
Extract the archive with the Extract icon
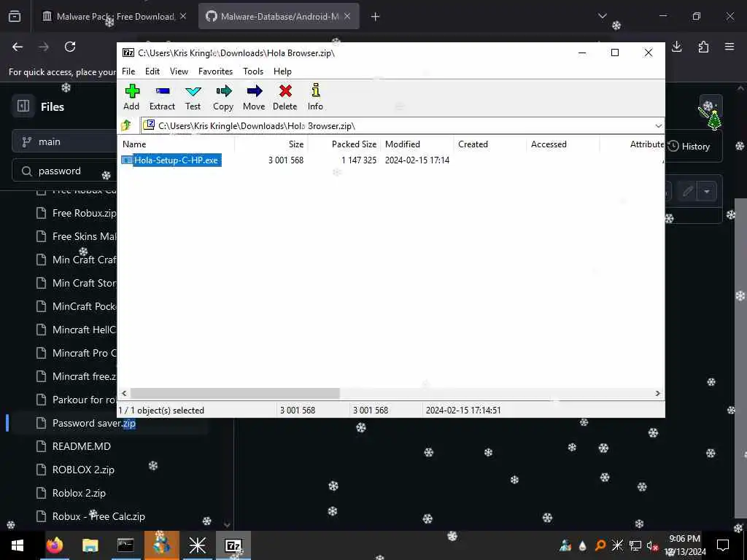162,97
